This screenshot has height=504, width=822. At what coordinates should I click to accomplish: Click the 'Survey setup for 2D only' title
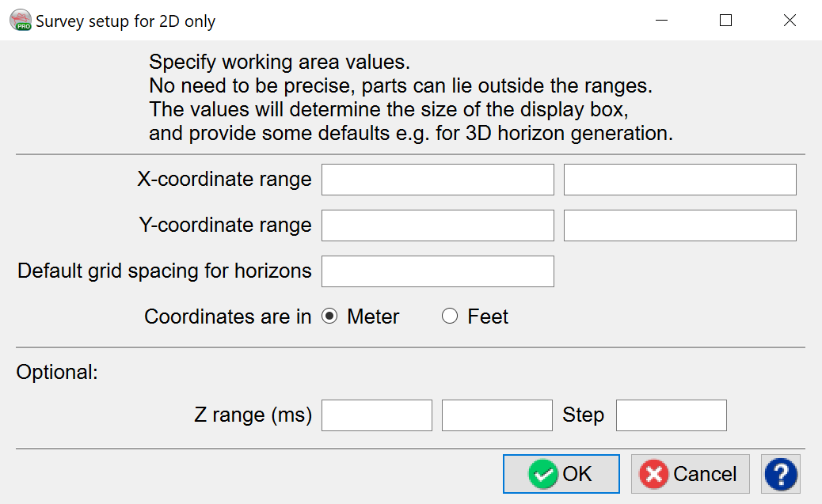coord(125,21)
